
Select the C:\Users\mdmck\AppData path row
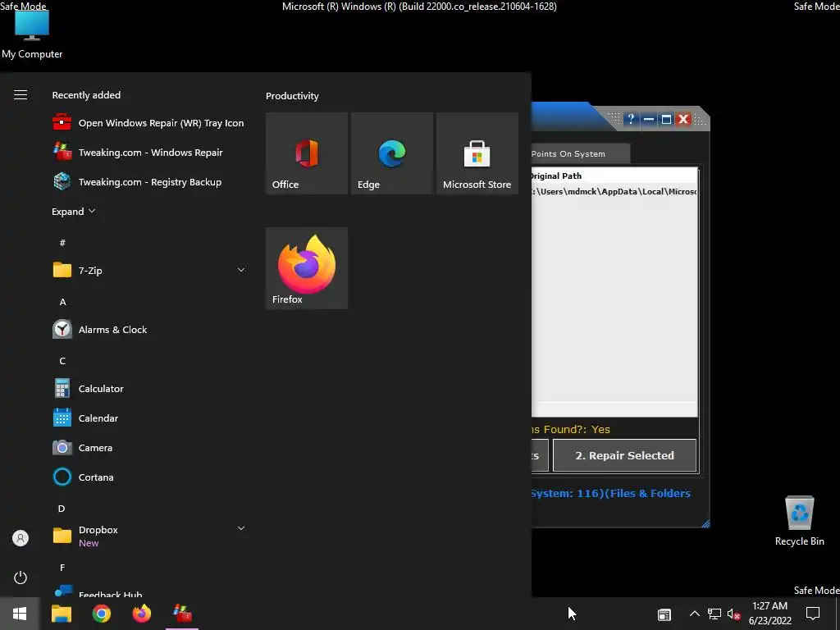click(x=614, y=191)
